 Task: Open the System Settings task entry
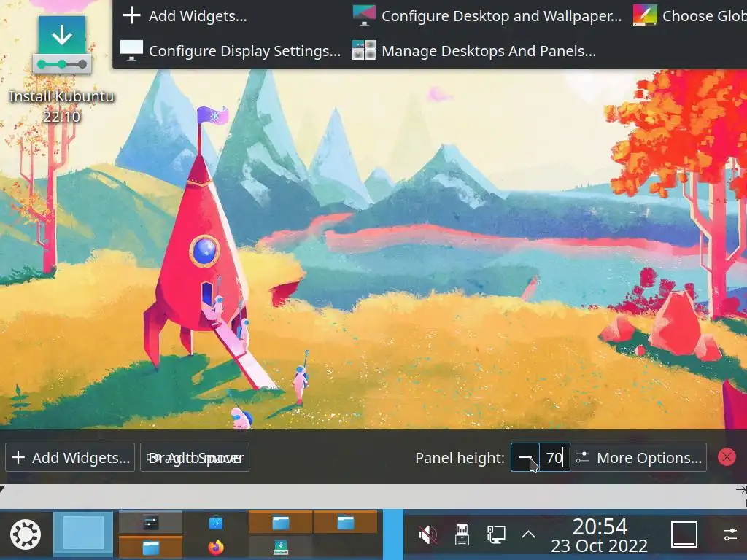click(150, 522)
